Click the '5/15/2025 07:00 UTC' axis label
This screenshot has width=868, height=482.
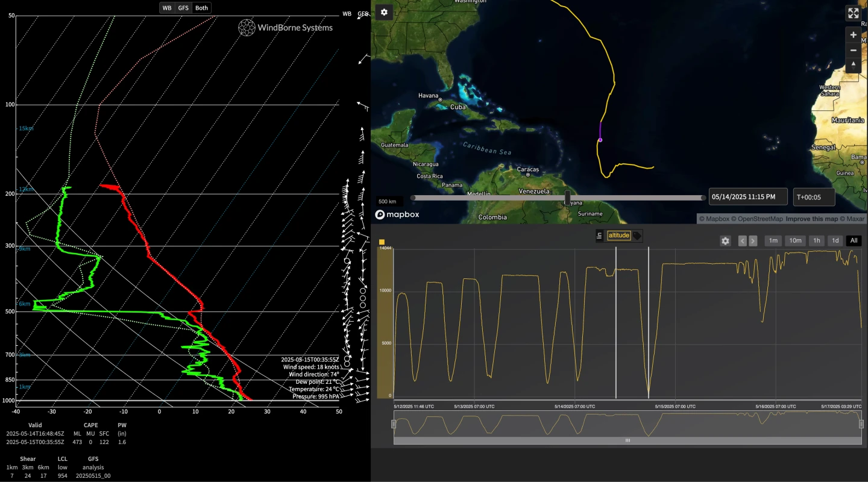tap(675, 407)
